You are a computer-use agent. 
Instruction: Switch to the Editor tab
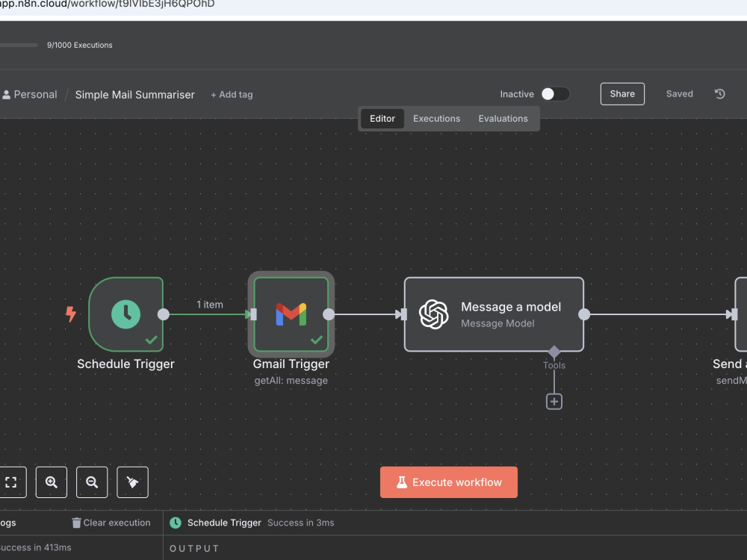click(x=382, y=119)
